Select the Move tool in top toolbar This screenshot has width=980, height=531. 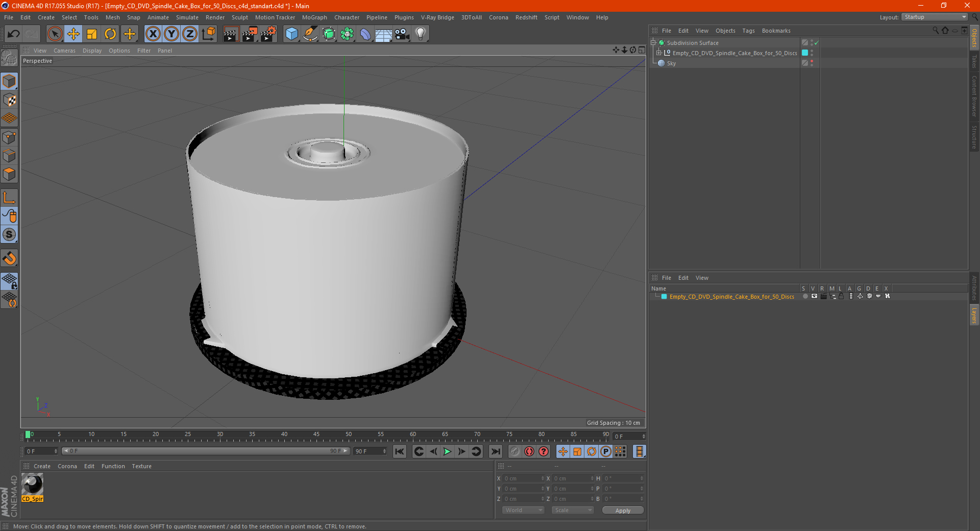click(x=73, y=34)
